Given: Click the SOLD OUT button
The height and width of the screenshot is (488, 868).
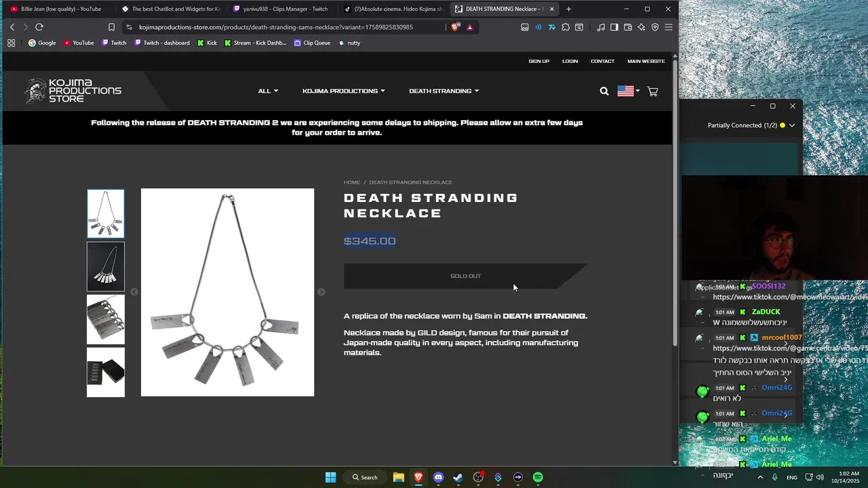Looking at the screenshot, I should [x=465, y=276].
